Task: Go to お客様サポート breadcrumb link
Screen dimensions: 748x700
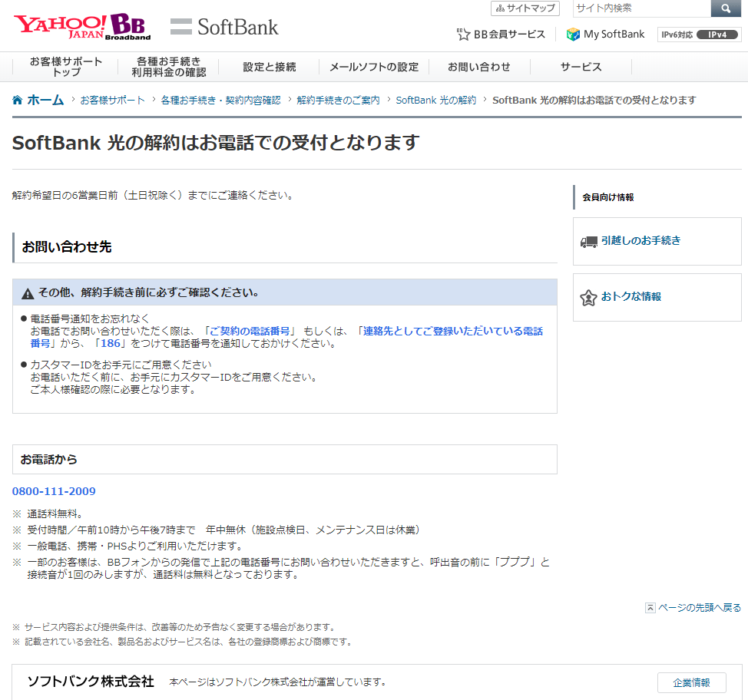Action: tap(113, 100)
